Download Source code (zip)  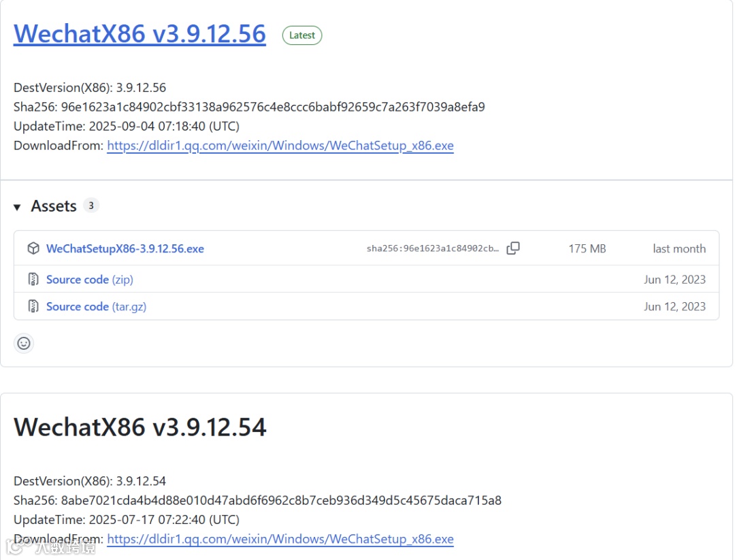click(x=90, y=279)
